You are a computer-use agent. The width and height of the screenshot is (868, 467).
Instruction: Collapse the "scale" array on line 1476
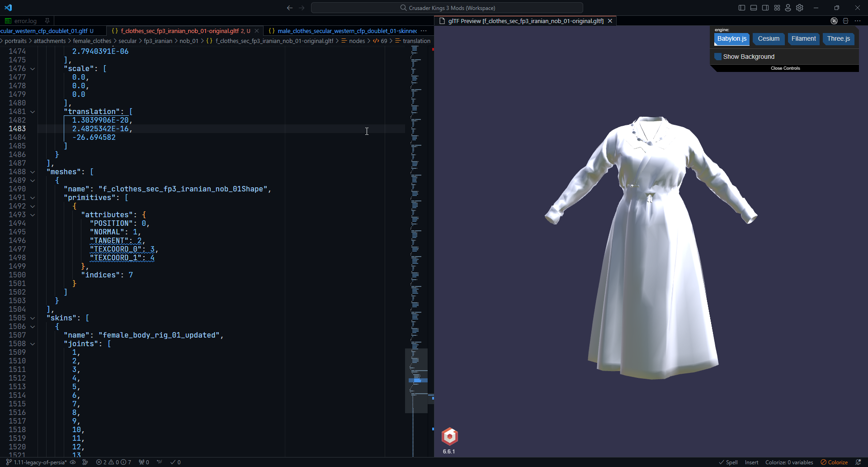(33, 69)
